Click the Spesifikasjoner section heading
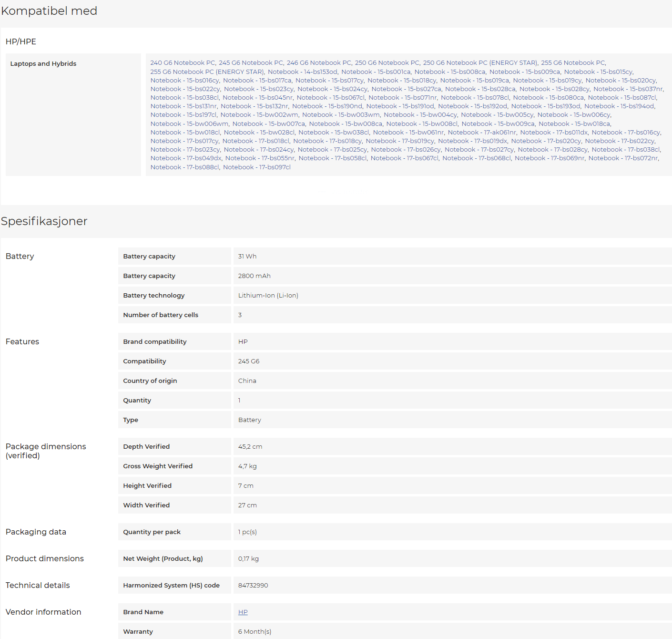 tap(44, 221)
